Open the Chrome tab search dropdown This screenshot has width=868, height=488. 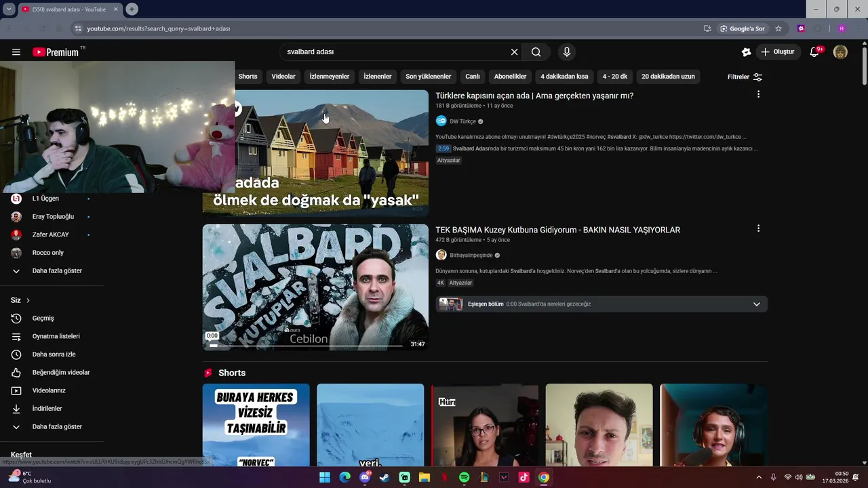9,9
